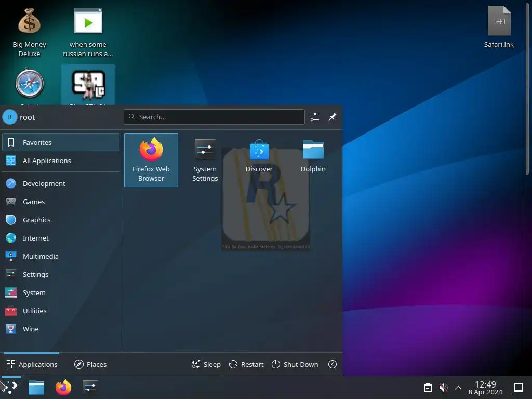Expand more session actions arrow
The height and width of the screenshot is (399, 532).
click(332, 364)
